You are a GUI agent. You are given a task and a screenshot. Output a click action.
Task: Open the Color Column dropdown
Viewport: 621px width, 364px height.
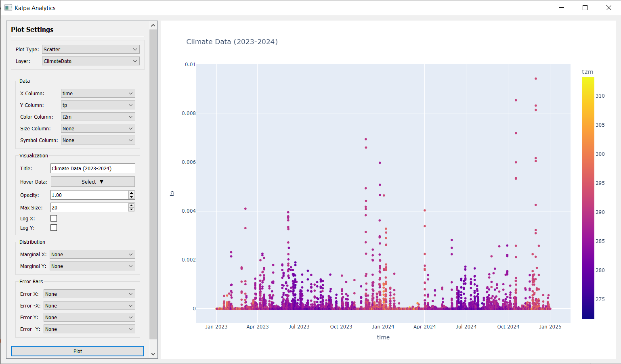[x=98, y=117]
